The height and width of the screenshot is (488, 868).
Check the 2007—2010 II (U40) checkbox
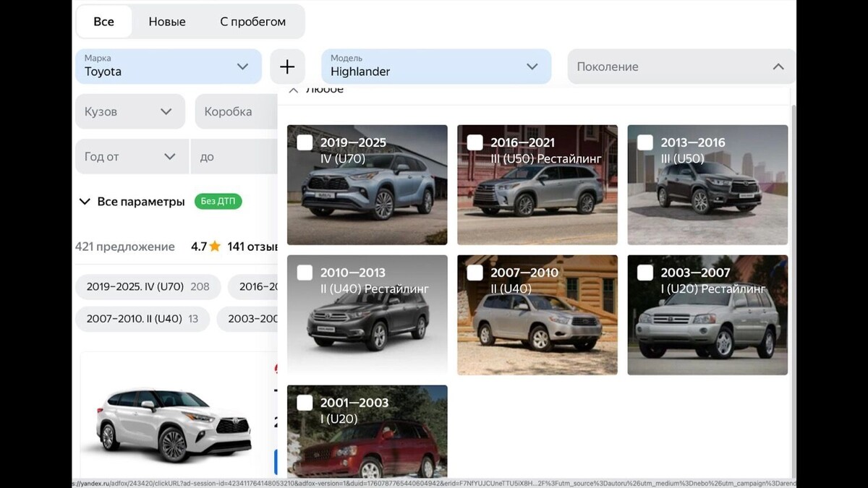click(x=474, y=273)
